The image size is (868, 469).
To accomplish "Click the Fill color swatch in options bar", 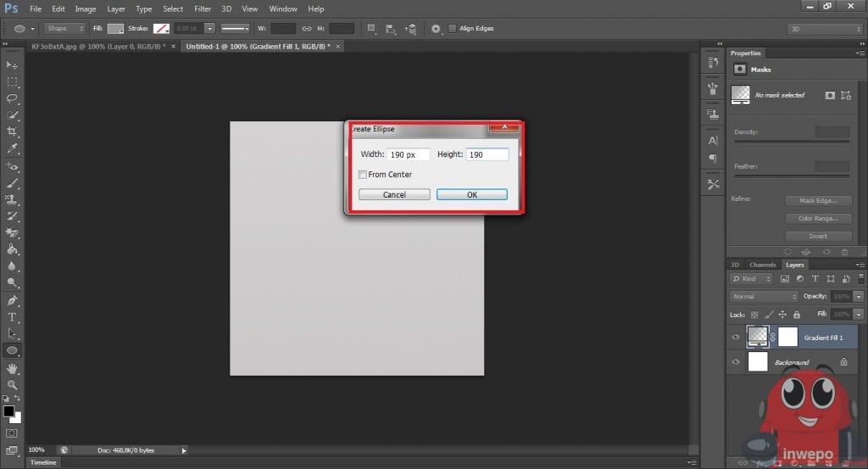I will [115, 29].
